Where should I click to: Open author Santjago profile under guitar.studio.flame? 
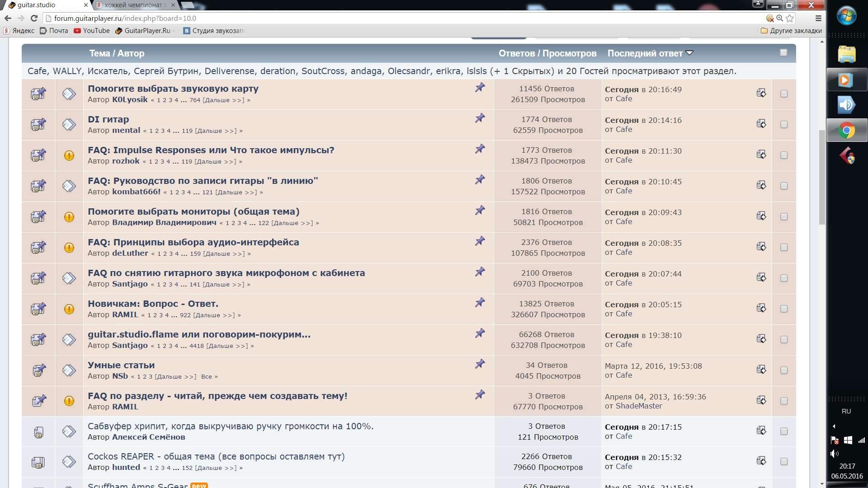[x=130, y=345]
